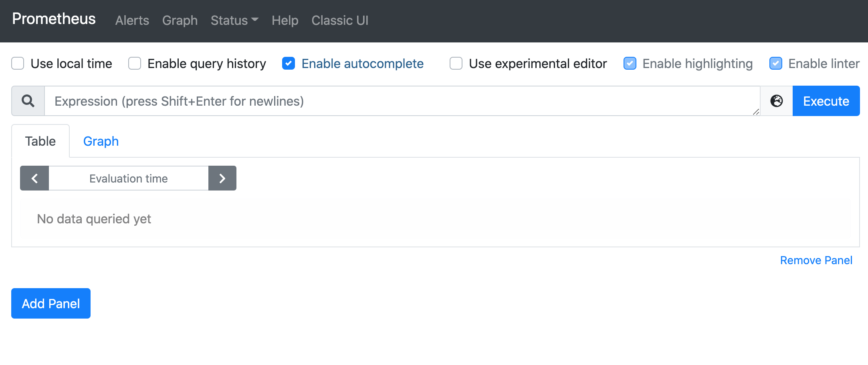The height and width of the screenshot is (365, 868).
Task: Open the Alerts page in navbar
Action: coord(132,20)
